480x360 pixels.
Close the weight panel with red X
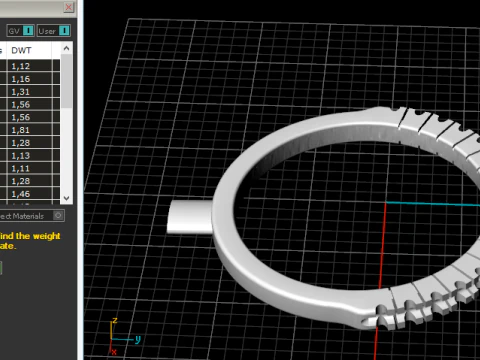click(69, 7)
